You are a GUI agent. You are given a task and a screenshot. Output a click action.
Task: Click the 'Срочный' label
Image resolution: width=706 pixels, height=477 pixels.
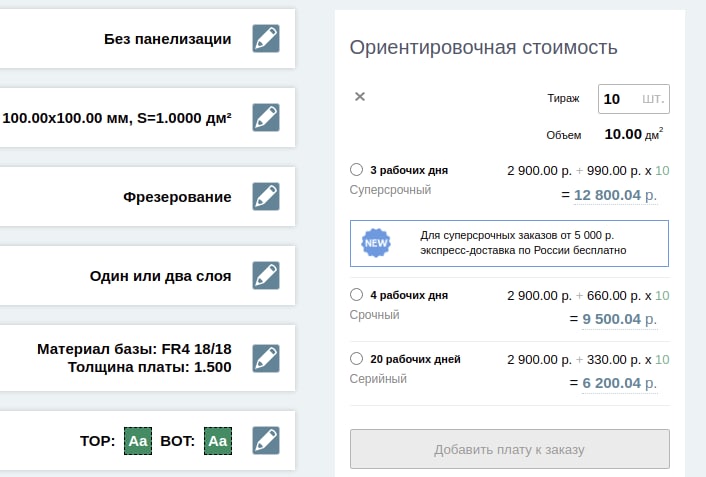click(375, 314)
